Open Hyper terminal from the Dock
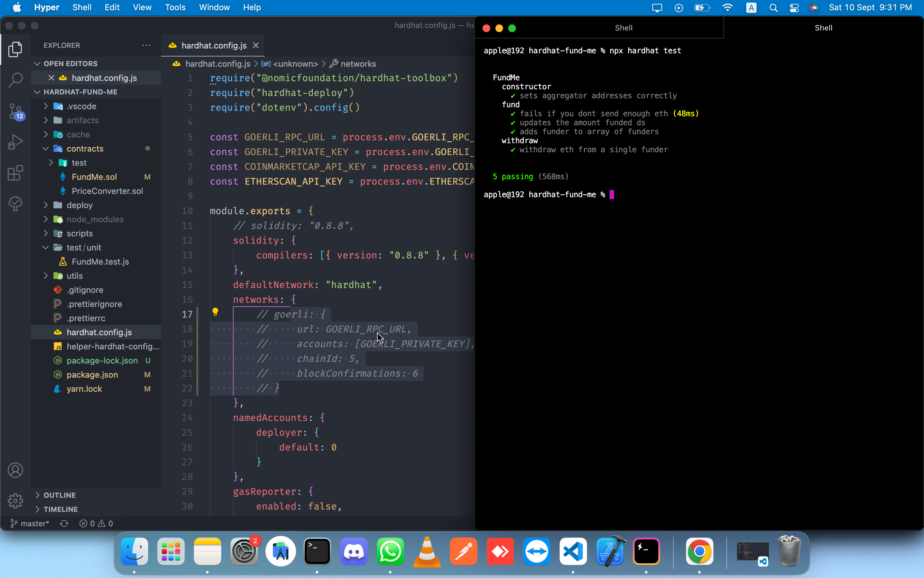This screenshot has height=578, width=924. 646,551
